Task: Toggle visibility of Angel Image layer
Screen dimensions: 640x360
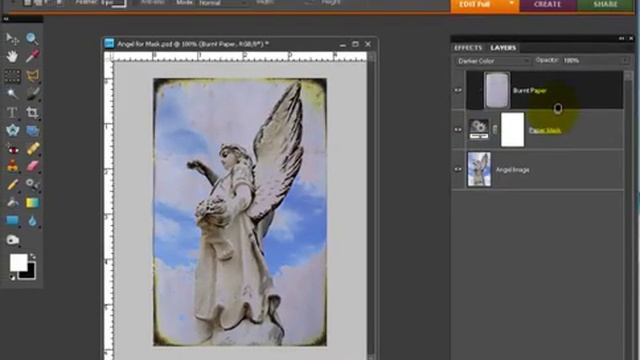Action: point(458,169)
